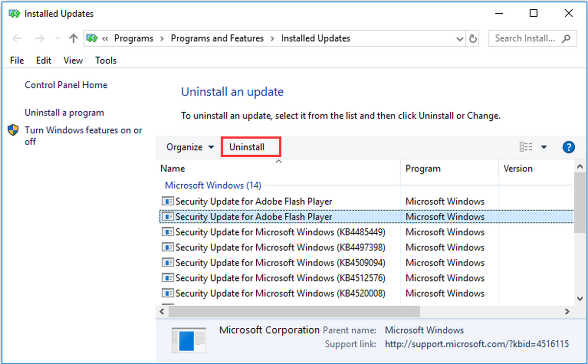
Task: Click the icon beside update KB4520008
Action: [168, 293]
